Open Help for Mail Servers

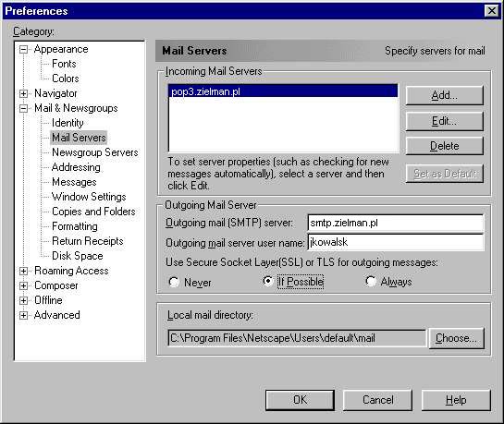pos(456,400)
